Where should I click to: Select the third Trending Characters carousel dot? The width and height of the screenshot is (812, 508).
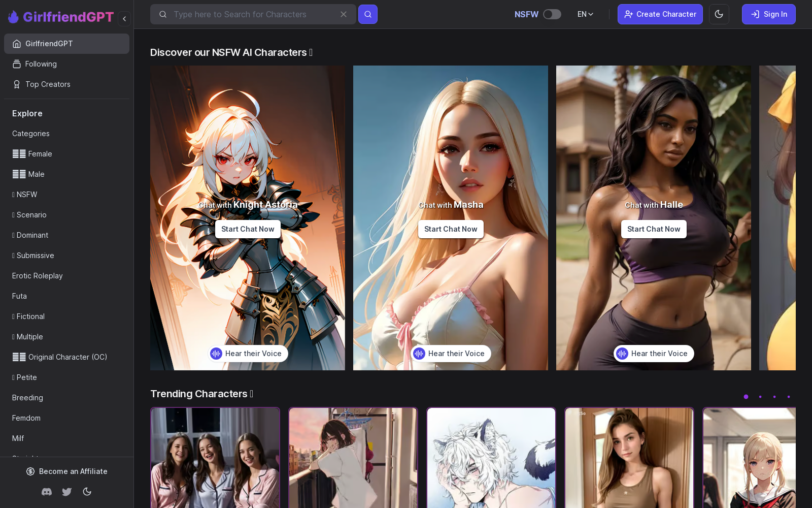(x=774, y=397)
